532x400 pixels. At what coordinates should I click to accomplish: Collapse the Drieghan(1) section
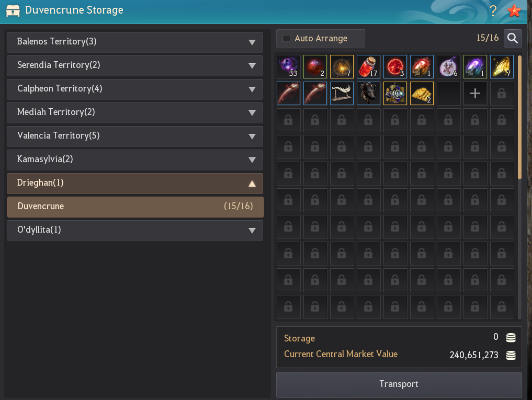click(x=134, y=184)
